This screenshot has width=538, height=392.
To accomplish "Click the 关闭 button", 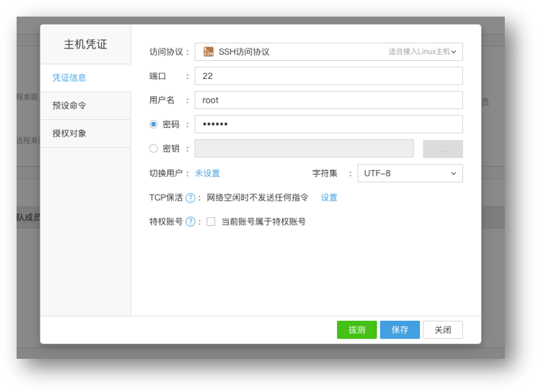I will pos(442,330).
